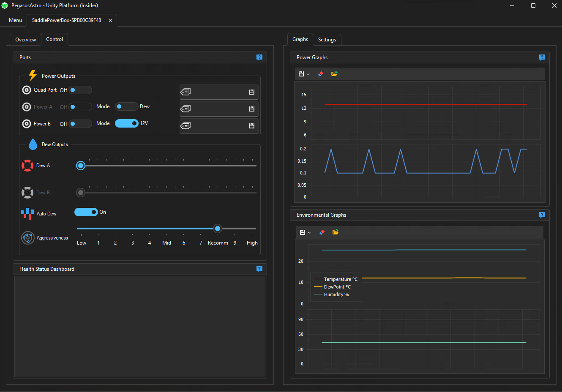Open folder icon in Power Graphs toolbar
562x392 pixels.
point(334,74)
